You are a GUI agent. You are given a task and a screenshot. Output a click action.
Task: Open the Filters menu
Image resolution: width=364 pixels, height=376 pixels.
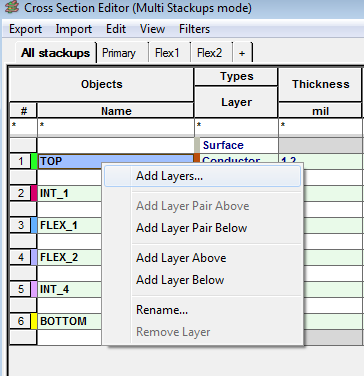194,29
